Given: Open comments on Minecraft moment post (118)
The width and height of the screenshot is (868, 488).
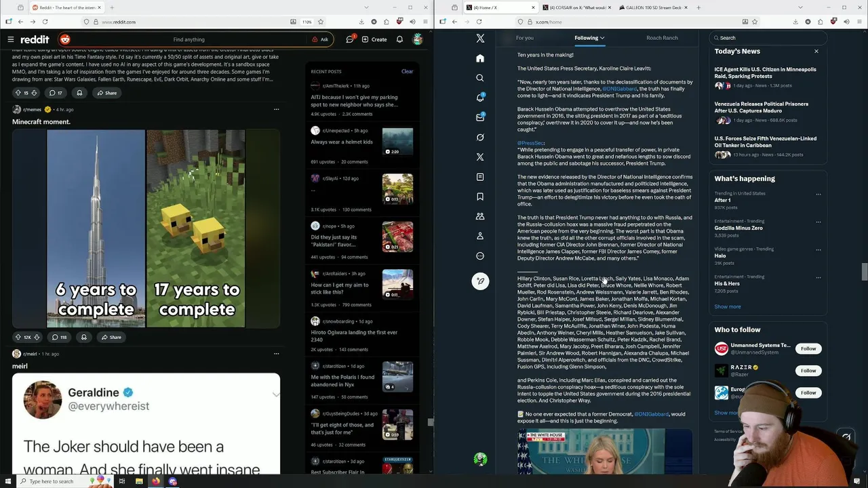Looking at the screenshot, I should point(58,337).
